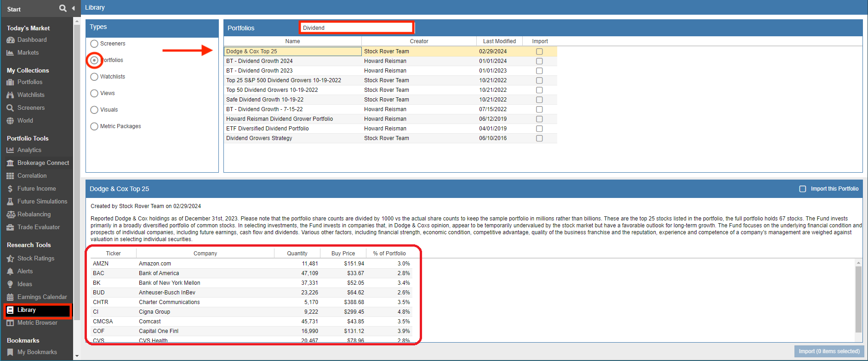This screenshot has height=361, width=868.
Task: Go to Future Simulations in sidebar
Action: (42, 202)
